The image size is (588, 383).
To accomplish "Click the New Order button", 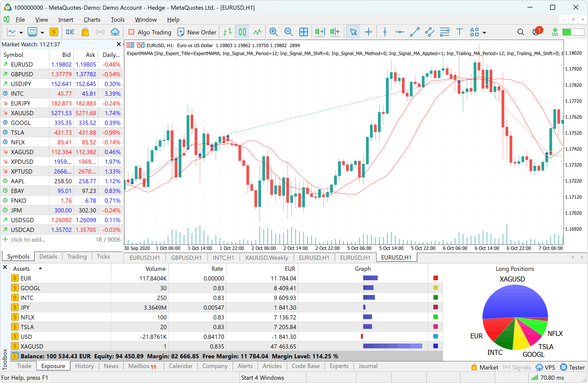I will pos(197,32).
